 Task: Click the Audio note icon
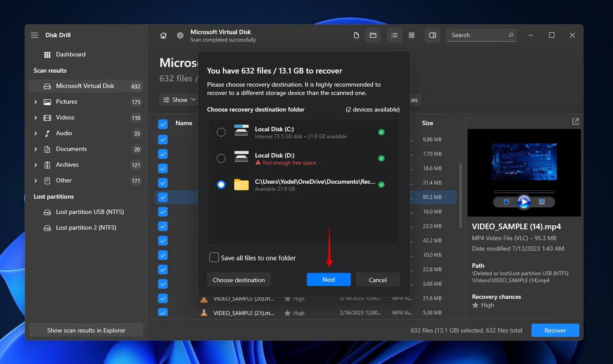(47, 133)
